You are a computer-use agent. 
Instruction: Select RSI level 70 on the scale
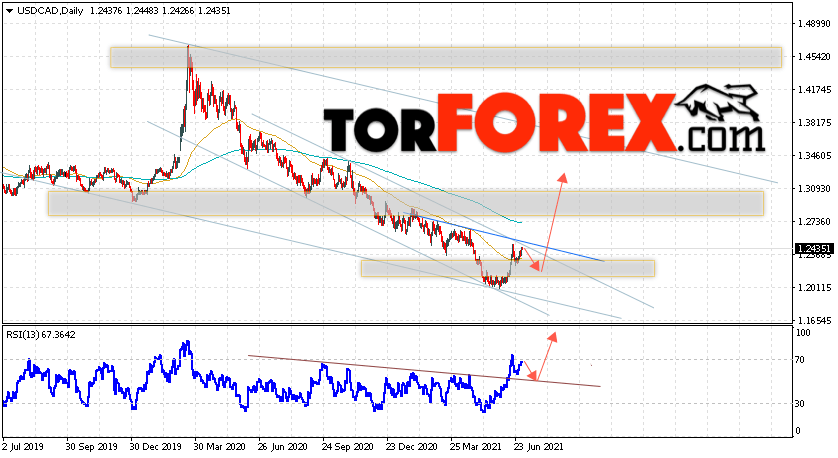(x=800, y=360)
